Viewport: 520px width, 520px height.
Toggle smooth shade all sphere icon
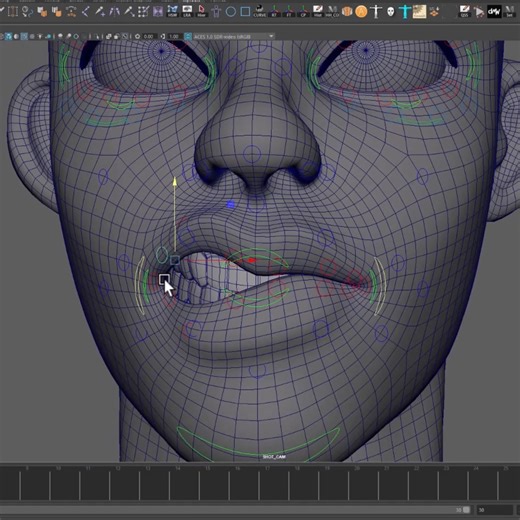coord(16,36)
